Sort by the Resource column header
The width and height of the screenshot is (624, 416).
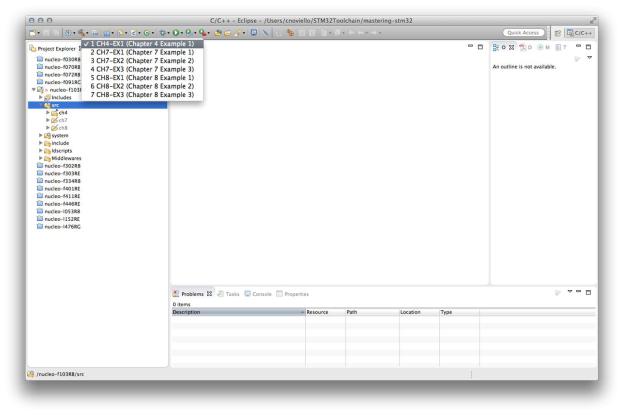326,312
